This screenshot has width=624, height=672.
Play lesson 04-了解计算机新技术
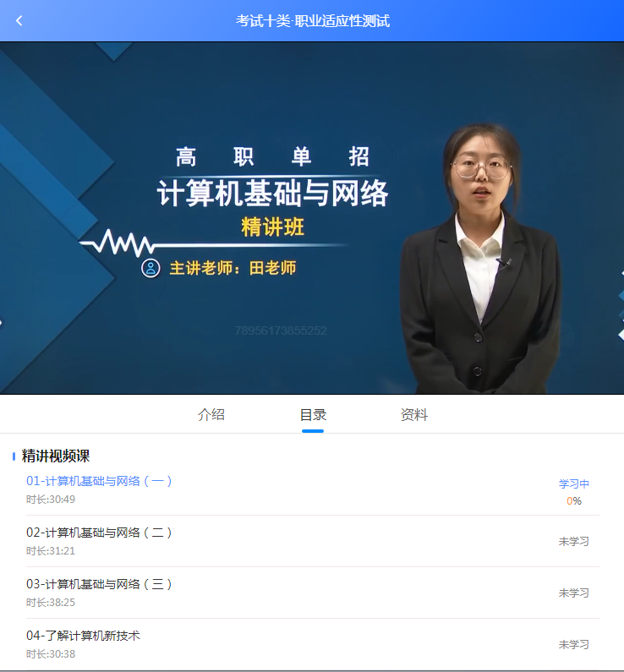[x=83, y=636]
